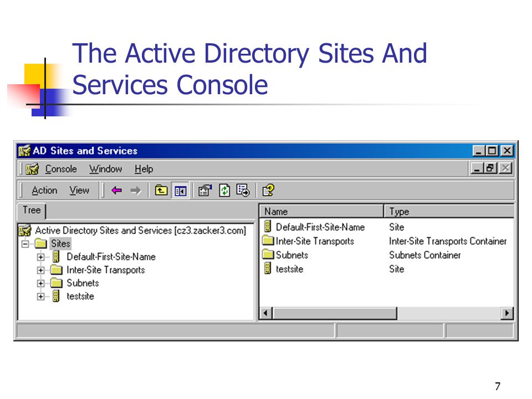
Task: Click the testsite icon in right list
Action: coord(268,268)
